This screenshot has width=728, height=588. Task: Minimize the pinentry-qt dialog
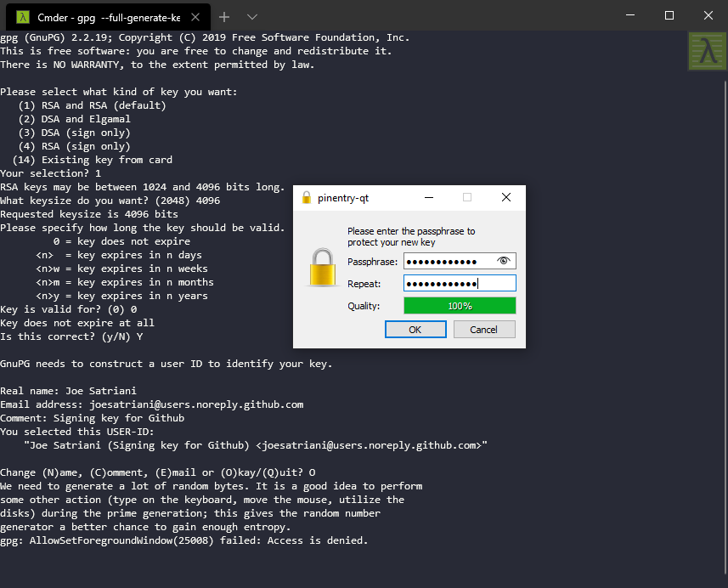(x=429, y=197)
